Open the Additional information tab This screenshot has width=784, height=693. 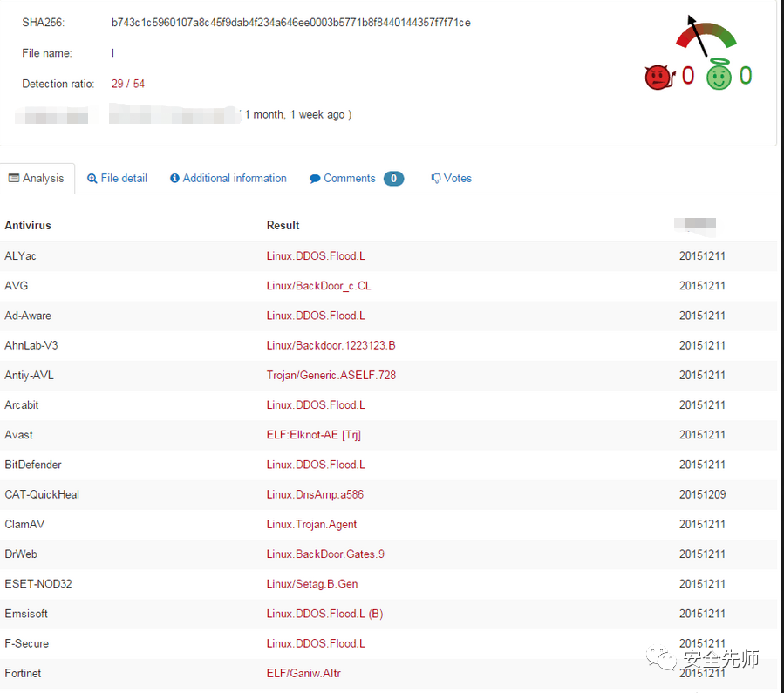[228, 179]
